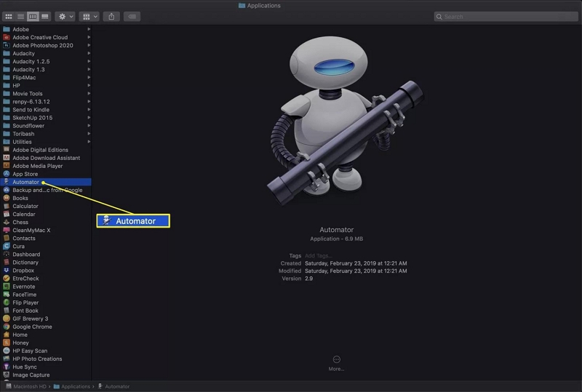Click the Edit Tags toolbar button
The image size is (582, 392).
click(x=132, y=16)
